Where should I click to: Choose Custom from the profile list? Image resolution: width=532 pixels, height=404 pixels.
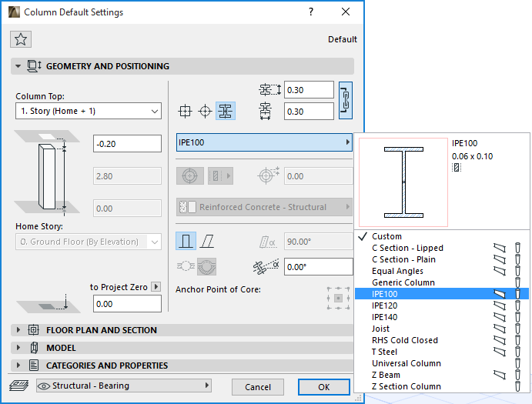coord(442,236)
